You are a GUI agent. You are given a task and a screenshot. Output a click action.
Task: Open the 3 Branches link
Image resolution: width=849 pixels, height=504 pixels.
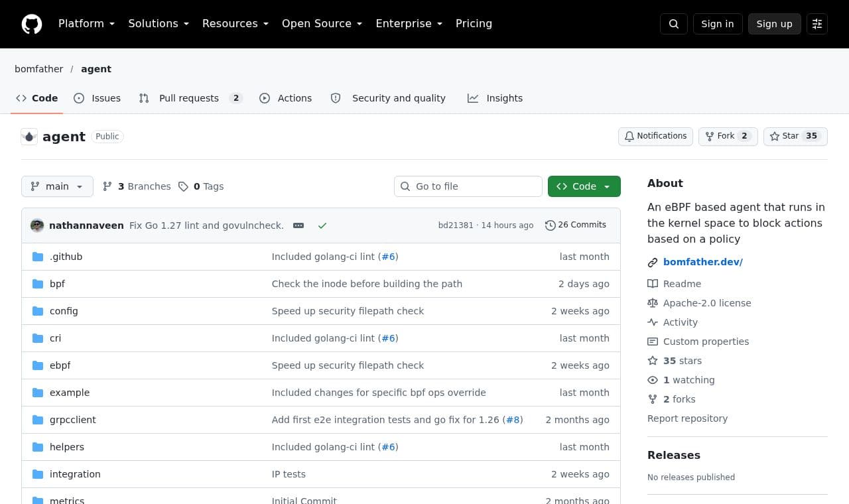coord(137,186)
